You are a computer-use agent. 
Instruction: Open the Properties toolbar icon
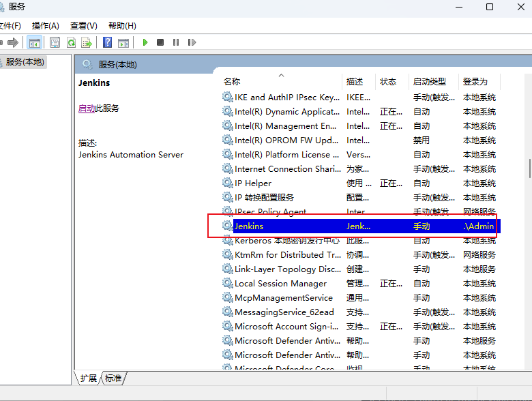pos(55,42)
